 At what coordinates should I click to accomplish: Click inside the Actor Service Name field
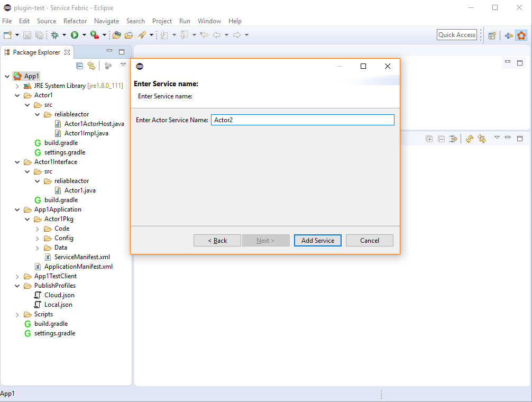click(302, 120)
